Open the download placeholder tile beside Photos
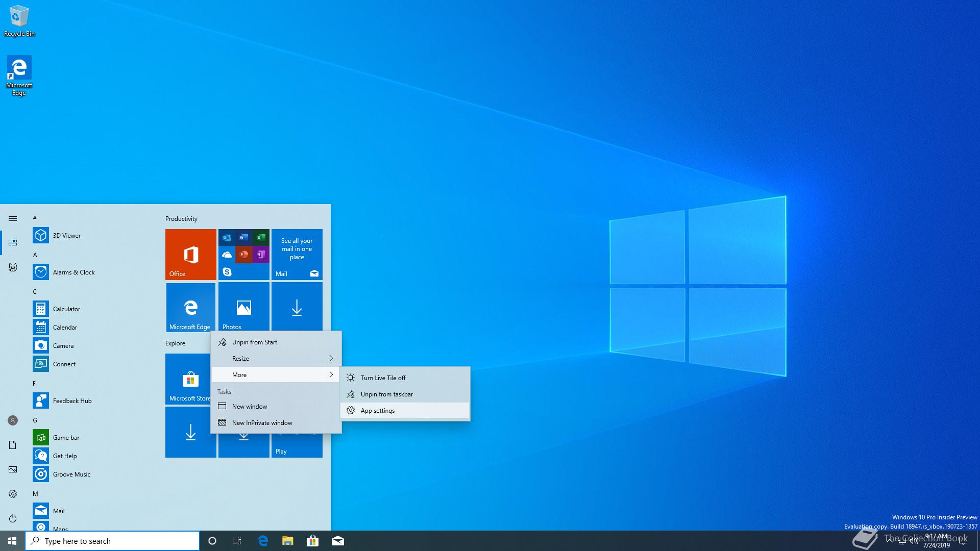 297,307
